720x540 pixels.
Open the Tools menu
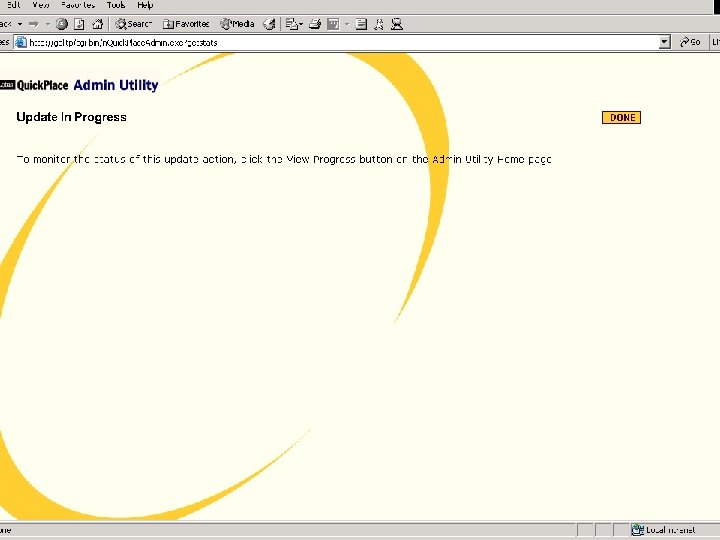tap(116, 5)
